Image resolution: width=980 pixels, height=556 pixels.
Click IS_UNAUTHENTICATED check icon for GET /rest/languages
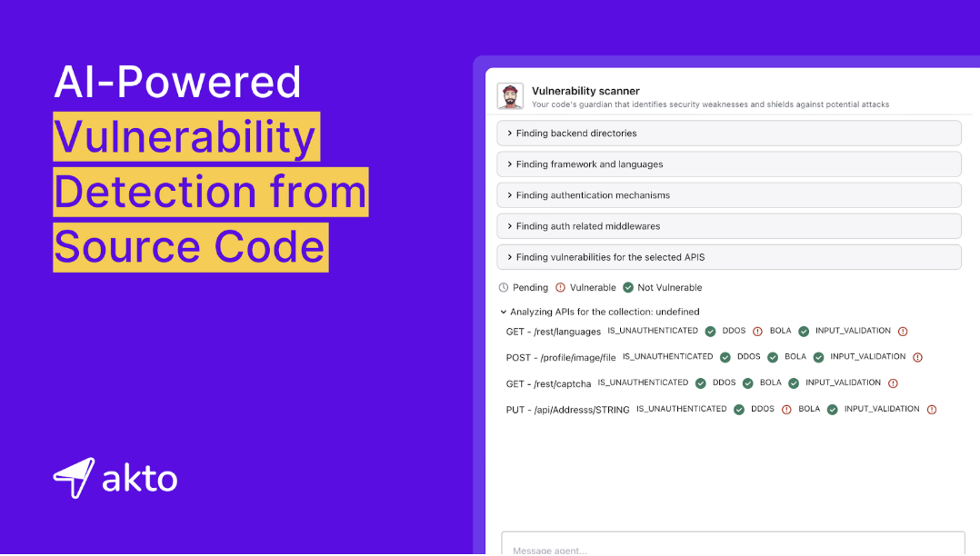pos(710,332)
